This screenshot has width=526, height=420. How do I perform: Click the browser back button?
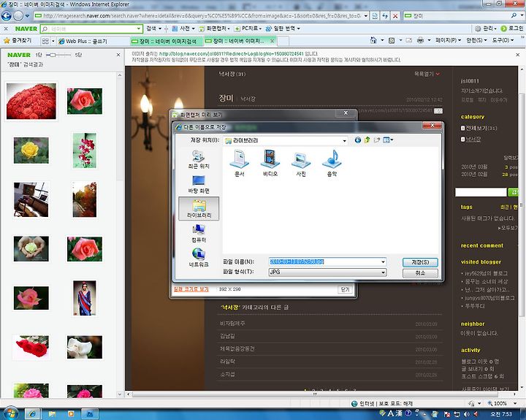click(x=7, y=16)
